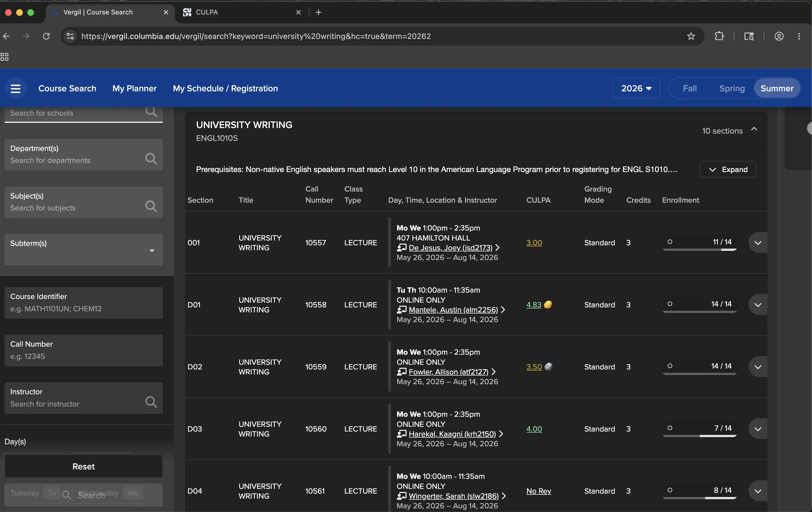Select the Fall term toggle
This screenshot has width=812, height=512.
(x=689, y=88)
